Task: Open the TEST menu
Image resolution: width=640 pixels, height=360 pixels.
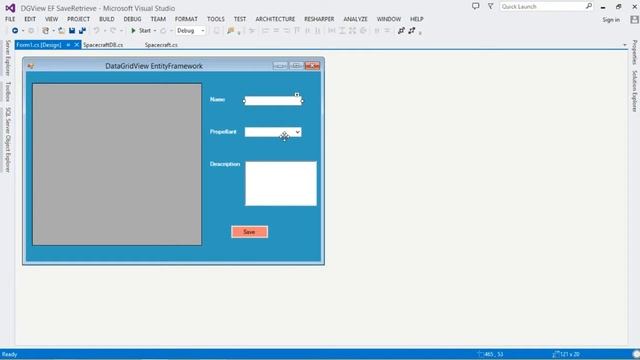Action: (240, 19)
